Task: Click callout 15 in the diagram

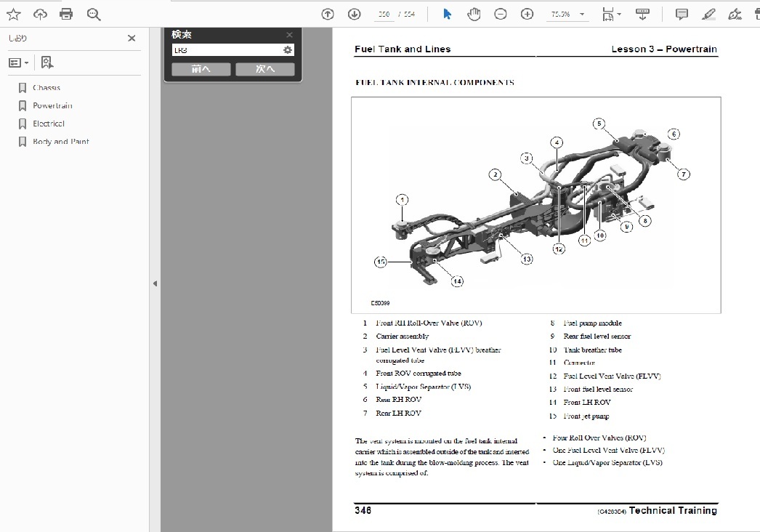Action: click(x=381, y=262)
